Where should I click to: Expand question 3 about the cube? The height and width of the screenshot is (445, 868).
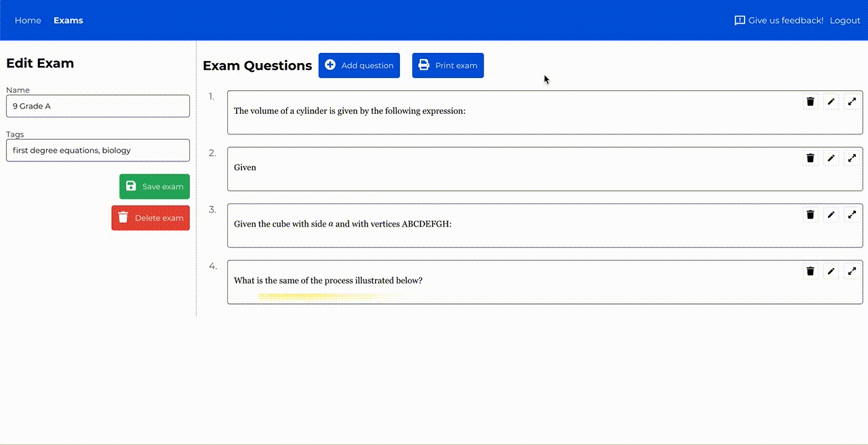pos(852,214)
